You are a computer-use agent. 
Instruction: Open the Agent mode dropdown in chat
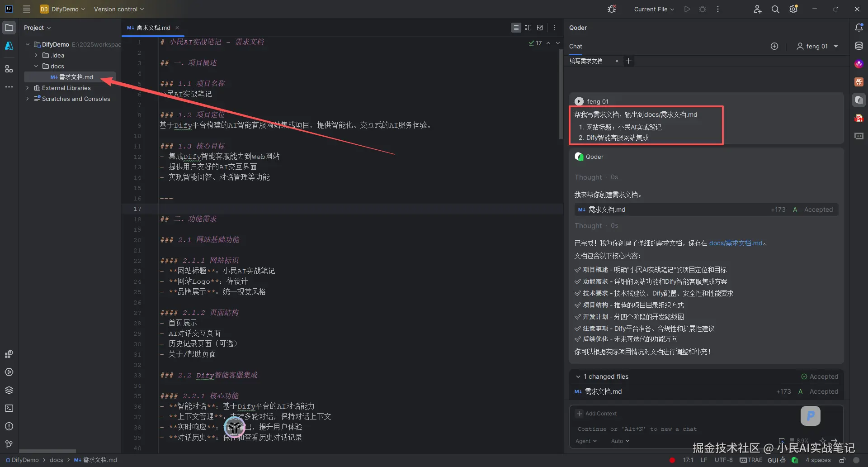586,441
